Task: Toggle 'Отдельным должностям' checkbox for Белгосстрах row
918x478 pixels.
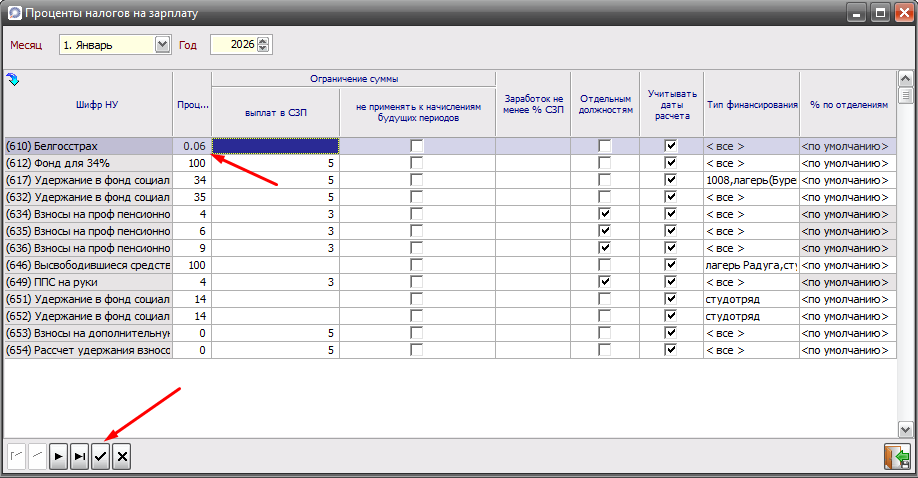Action: click(605, 146)
